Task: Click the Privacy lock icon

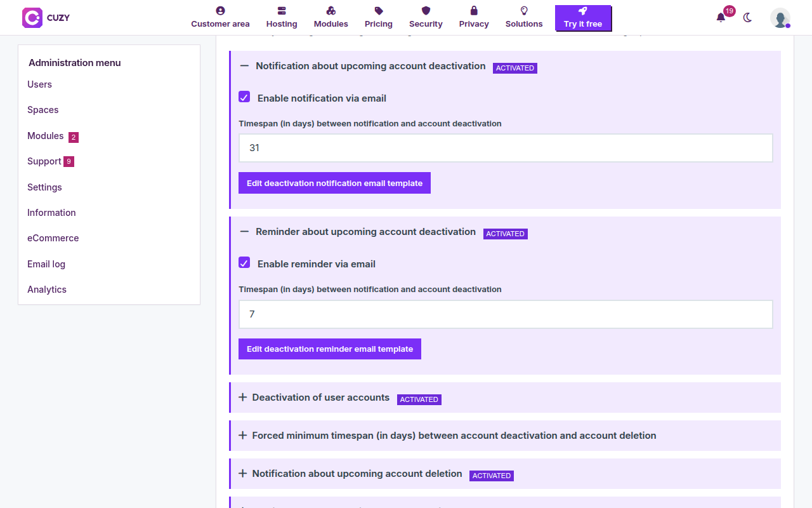Action: click(474, 11)
